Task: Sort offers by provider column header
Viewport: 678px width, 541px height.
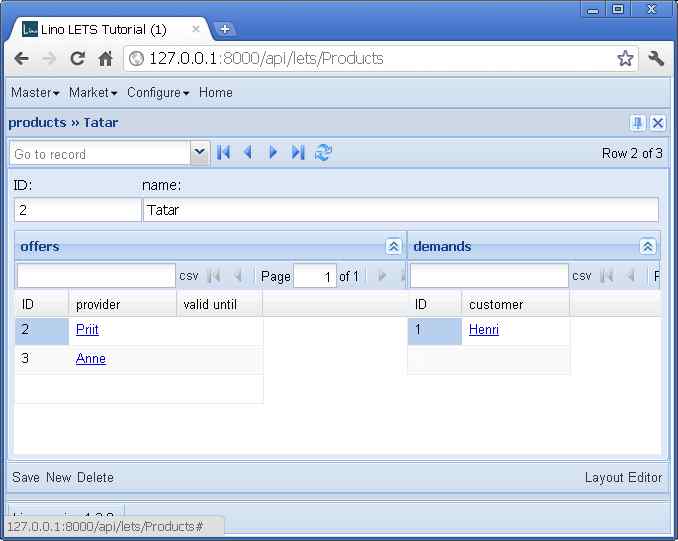Action: coord(123,304)
